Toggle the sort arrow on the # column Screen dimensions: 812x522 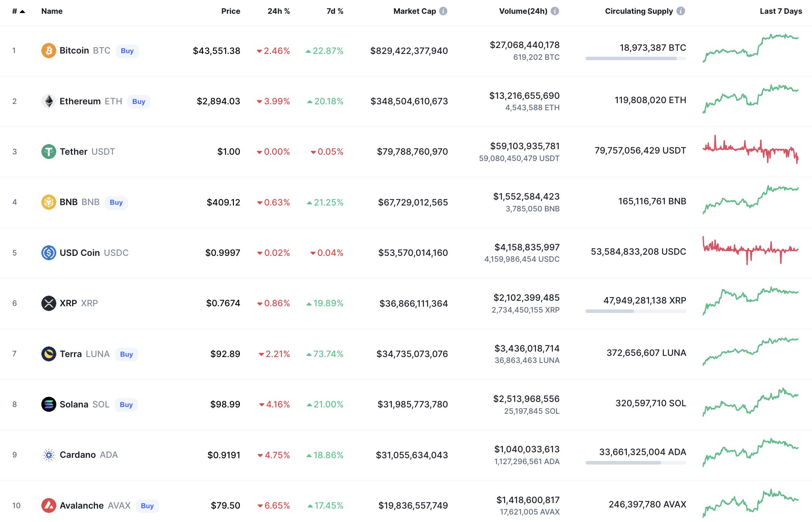(x=22, y=11)
